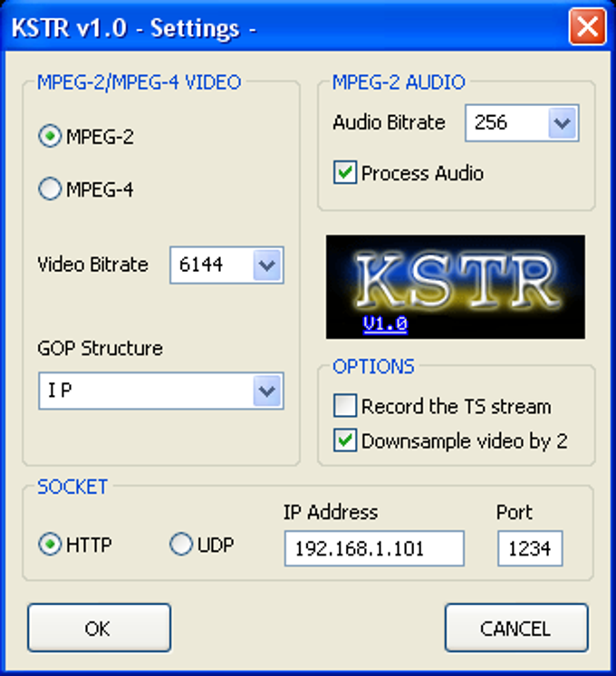The width and height of the screenshot is (616, 676).
Task: Click the CANCEL button
Action: click(516, 628)
